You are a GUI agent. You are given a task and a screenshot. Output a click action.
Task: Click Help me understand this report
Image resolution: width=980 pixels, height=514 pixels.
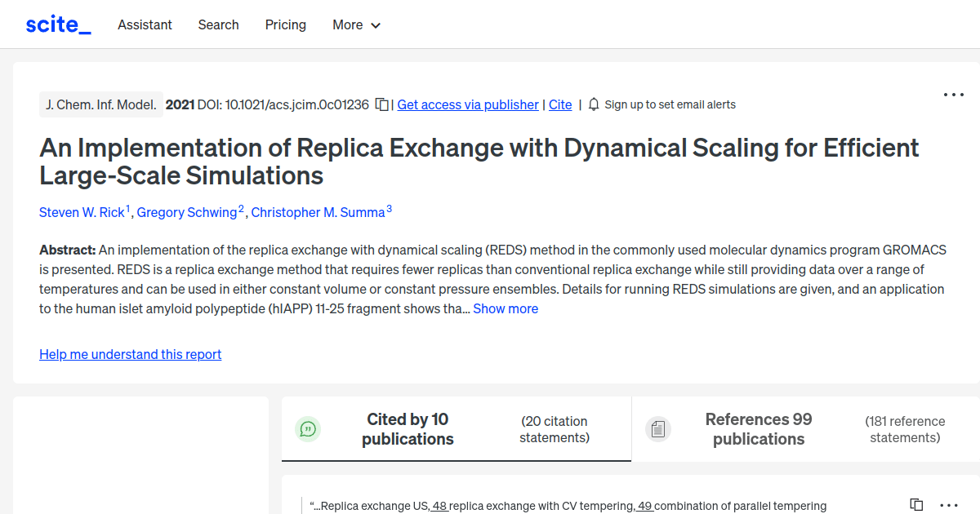[130, 354]
